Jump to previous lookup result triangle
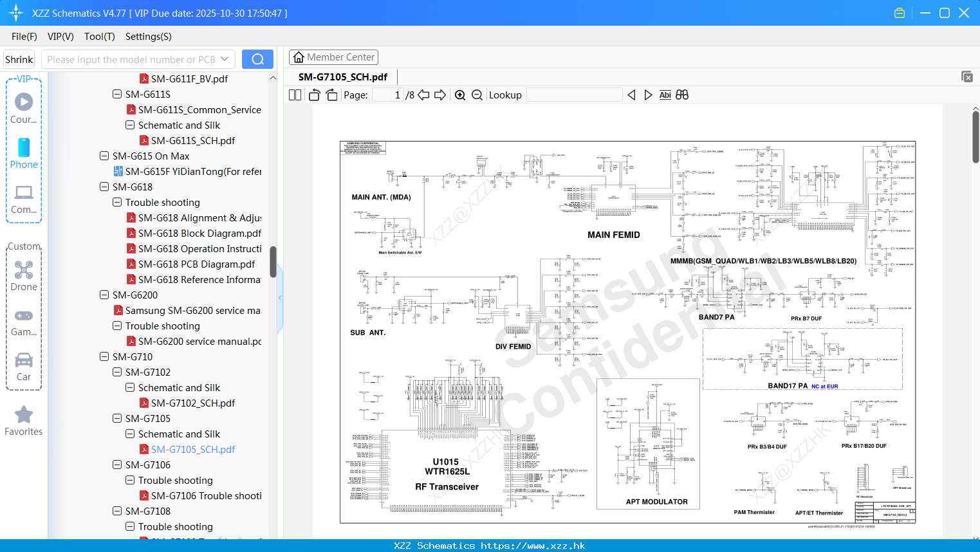Image resolution: width=980 pixels, height=552 pixels. (x=631, y=95)
